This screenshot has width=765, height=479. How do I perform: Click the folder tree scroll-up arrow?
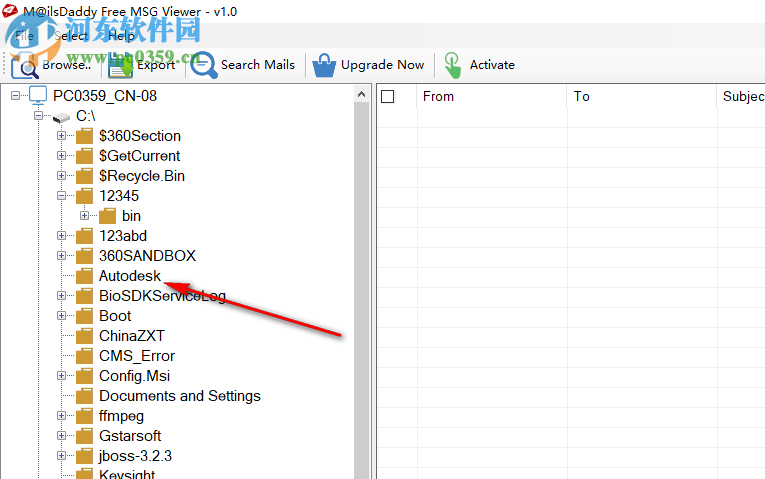[362, 94]
